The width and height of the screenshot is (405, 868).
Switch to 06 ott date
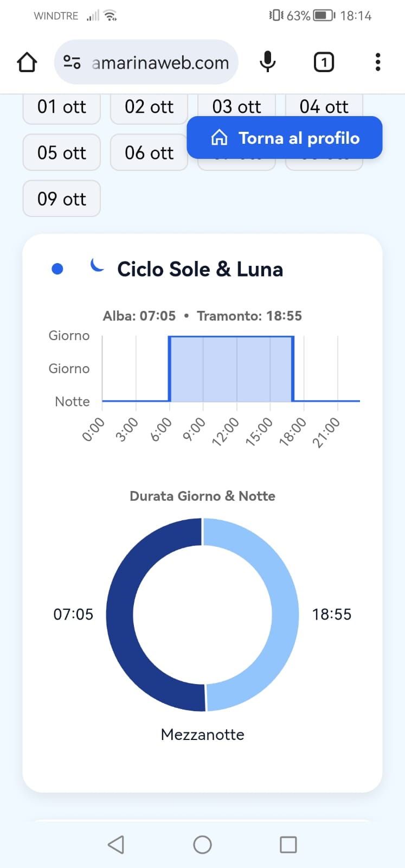(x=149, y=152)
